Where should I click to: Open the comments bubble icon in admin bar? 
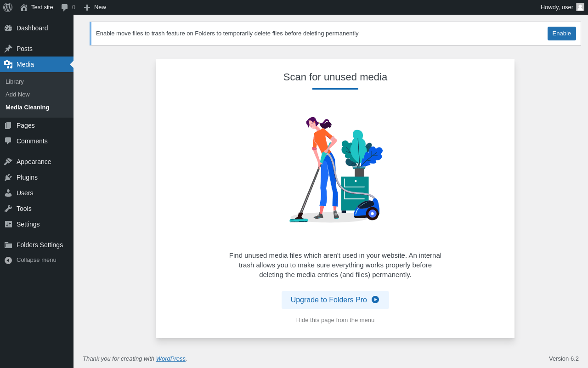click(65, 7)
